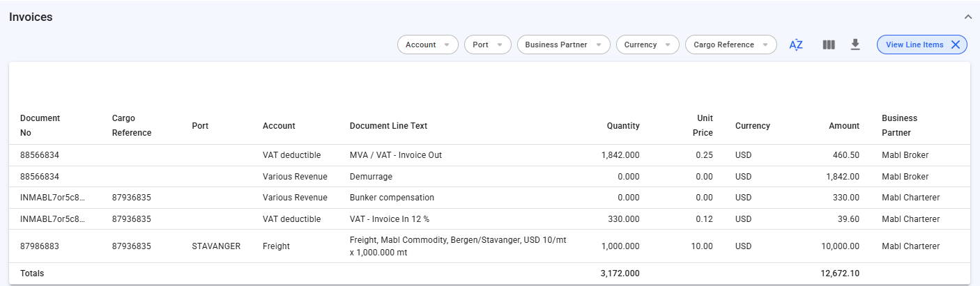Sort by the Document No column header
Viewport: 980px width, 286px height.
click(x=40, y=125)
